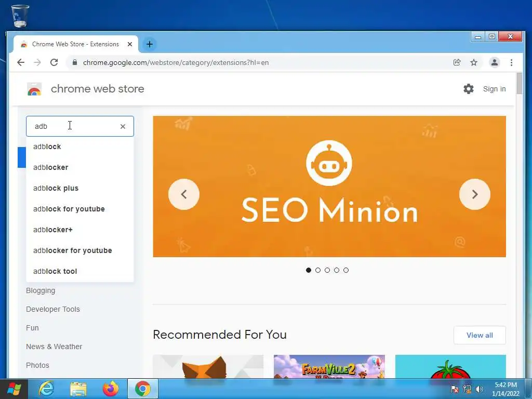Click the volume speaker tray icon

[479, 389]
